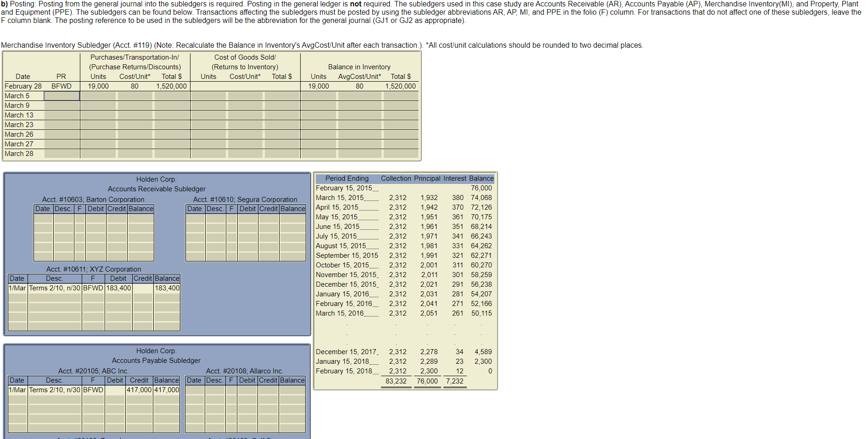Click first Date cell in Allarco Inc. ledger
The image size is (868, 439).
coord(194,390)
